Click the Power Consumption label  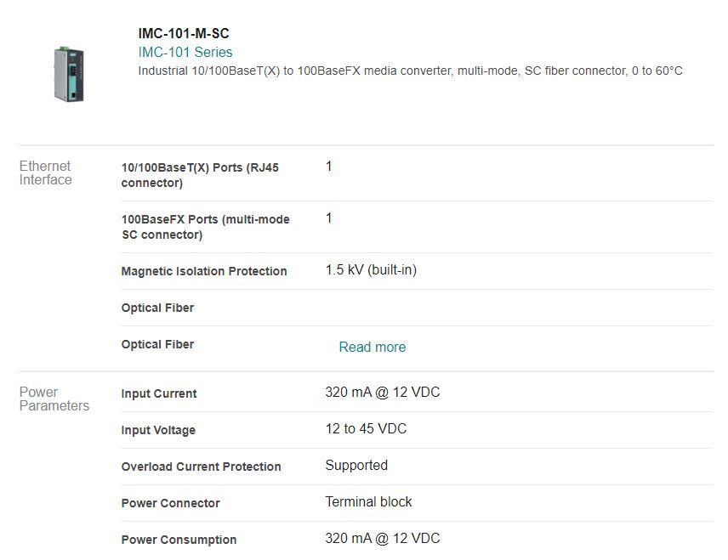tap(179, 540)
